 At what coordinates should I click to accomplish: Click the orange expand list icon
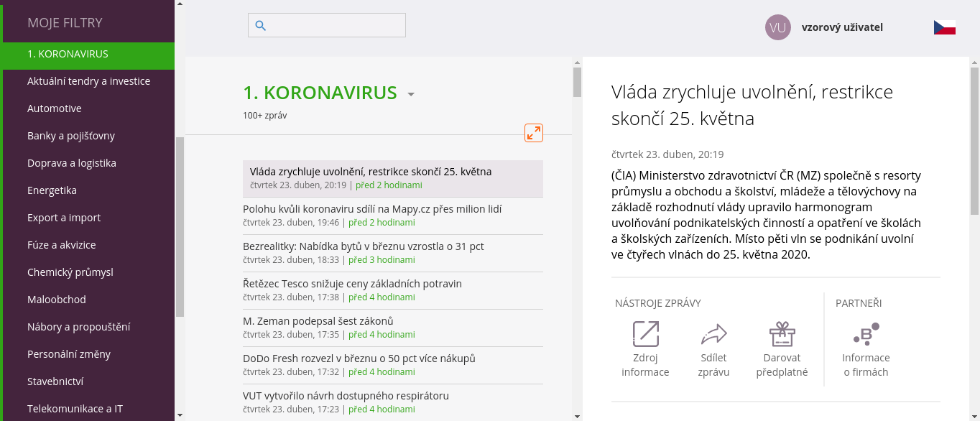coord(534,133)
